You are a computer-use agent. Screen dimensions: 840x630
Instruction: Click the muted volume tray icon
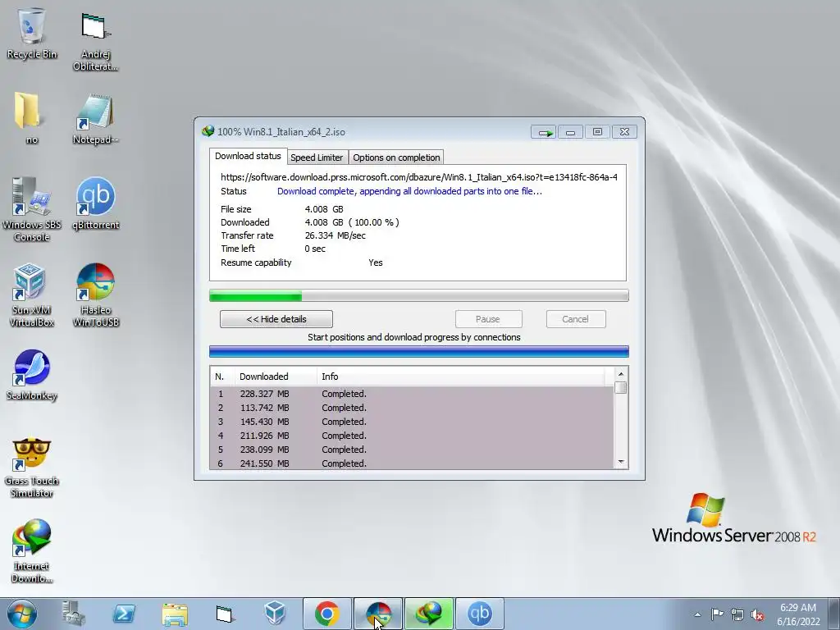pyautogui.click(x=757, y=614)
